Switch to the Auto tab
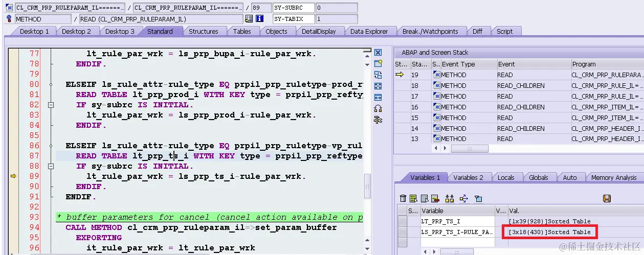The image size is (644, 255). (x=570, y=177)
